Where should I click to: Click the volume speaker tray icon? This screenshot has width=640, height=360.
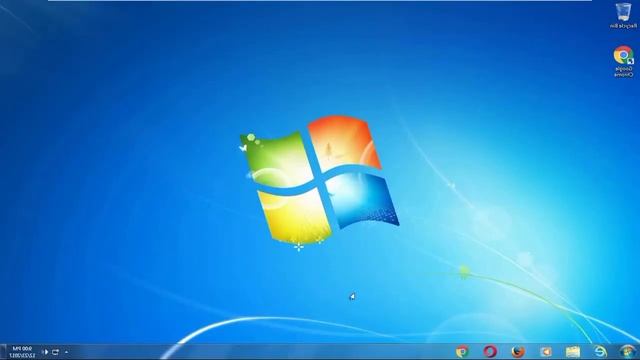pos(45,352)
